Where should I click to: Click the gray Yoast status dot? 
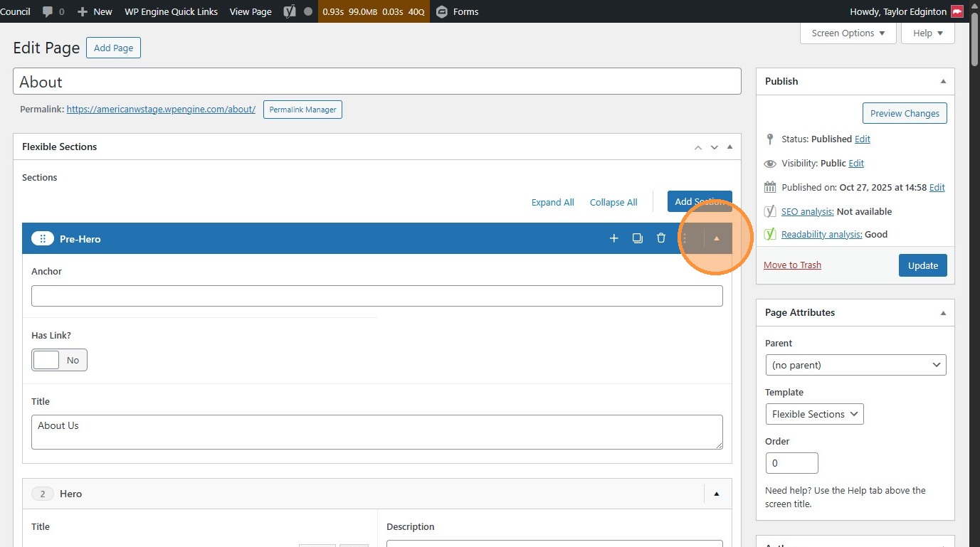[x=307, y=11]
